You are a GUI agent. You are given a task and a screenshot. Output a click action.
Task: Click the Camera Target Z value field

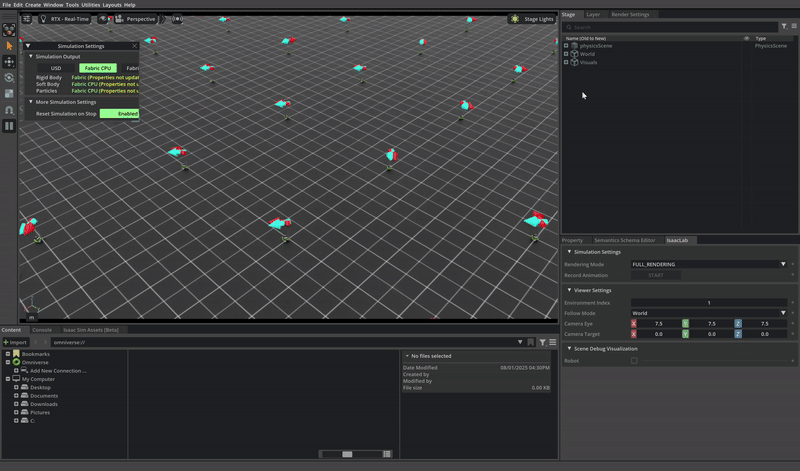tap(764, 334)
